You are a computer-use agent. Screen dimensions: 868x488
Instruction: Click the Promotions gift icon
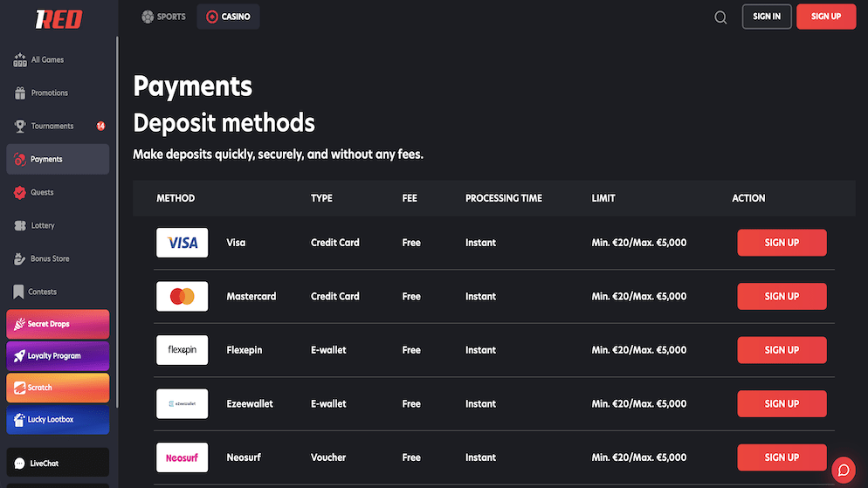[20, 93]
